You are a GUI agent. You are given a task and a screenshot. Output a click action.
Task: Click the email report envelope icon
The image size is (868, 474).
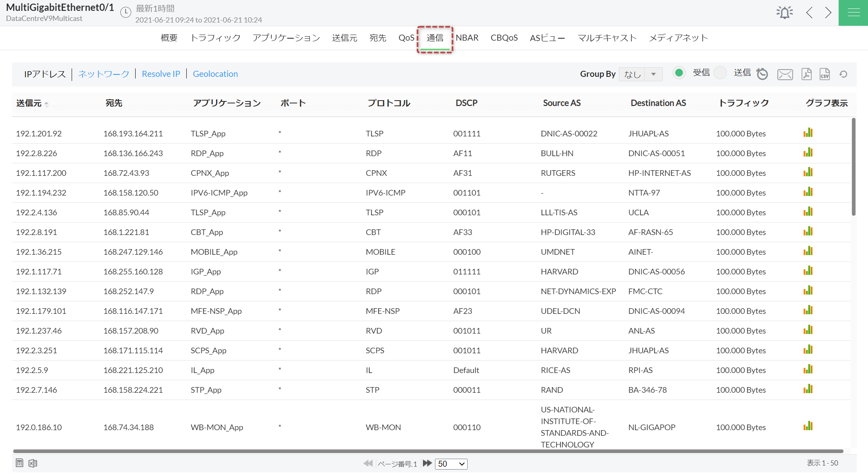pos(785,74)
